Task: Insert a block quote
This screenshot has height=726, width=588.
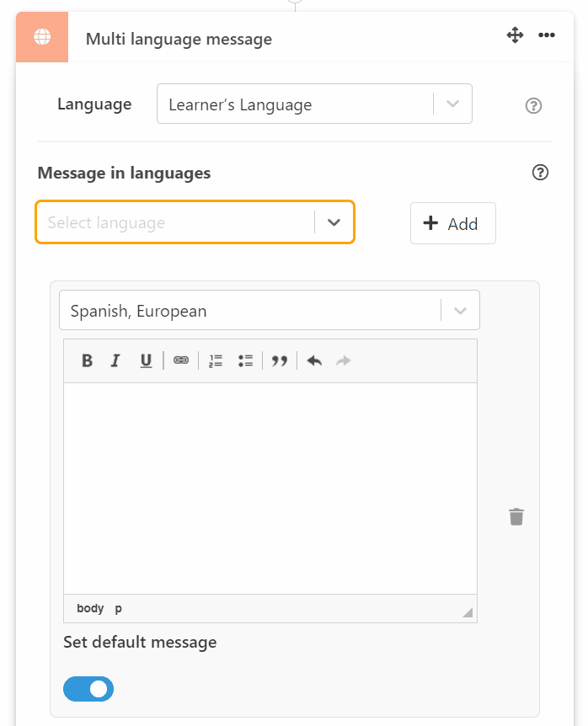Action: [x=280, y=360]
